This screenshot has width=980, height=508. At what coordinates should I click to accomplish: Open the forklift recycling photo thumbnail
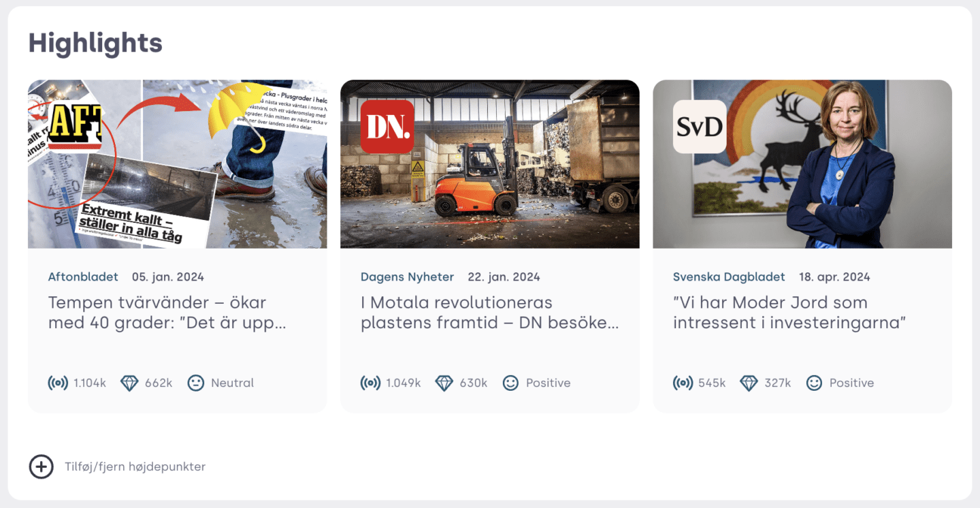(x=490, y=164)
